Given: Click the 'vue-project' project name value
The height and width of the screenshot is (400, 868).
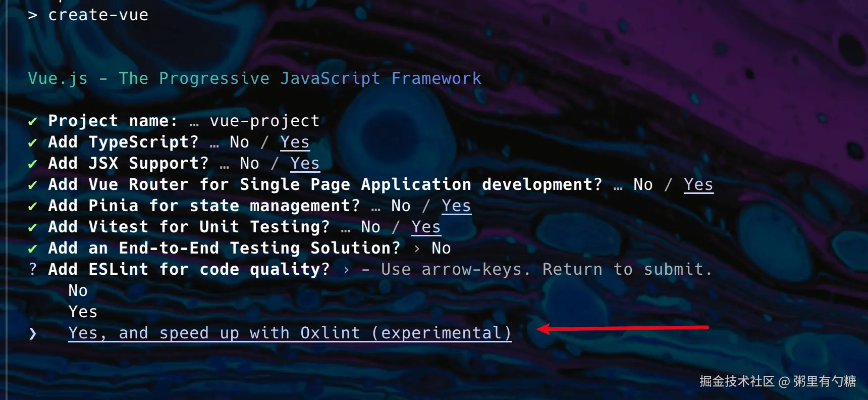Looking at the screenshot, I should [265, 121].
